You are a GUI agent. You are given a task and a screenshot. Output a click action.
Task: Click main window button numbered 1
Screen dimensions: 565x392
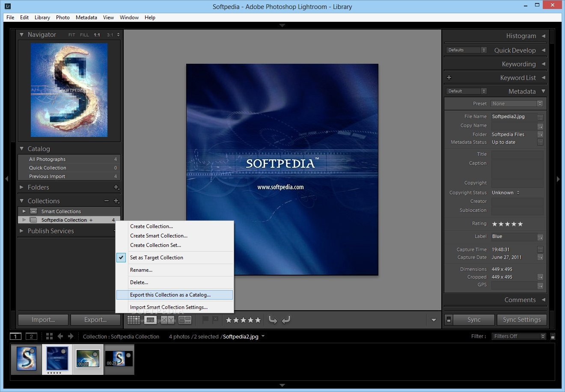[15, 336]
